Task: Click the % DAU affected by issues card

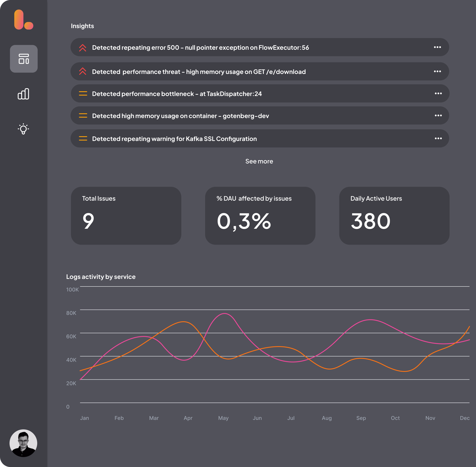Action: (x=260, y=216)
